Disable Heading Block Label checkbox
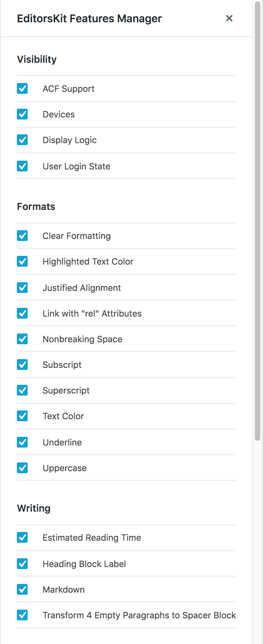Viewport: 263px width, 644px height. [23, 564]
